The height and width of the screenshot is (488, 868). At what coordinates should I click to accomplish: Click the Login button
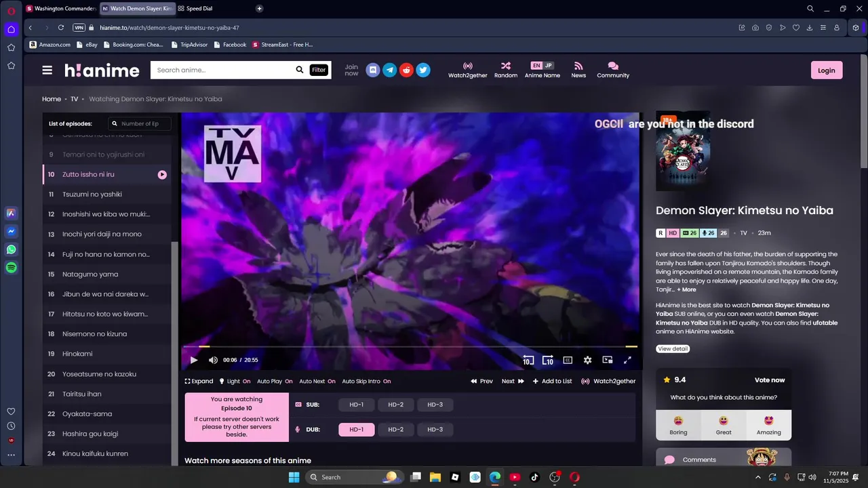827,70
